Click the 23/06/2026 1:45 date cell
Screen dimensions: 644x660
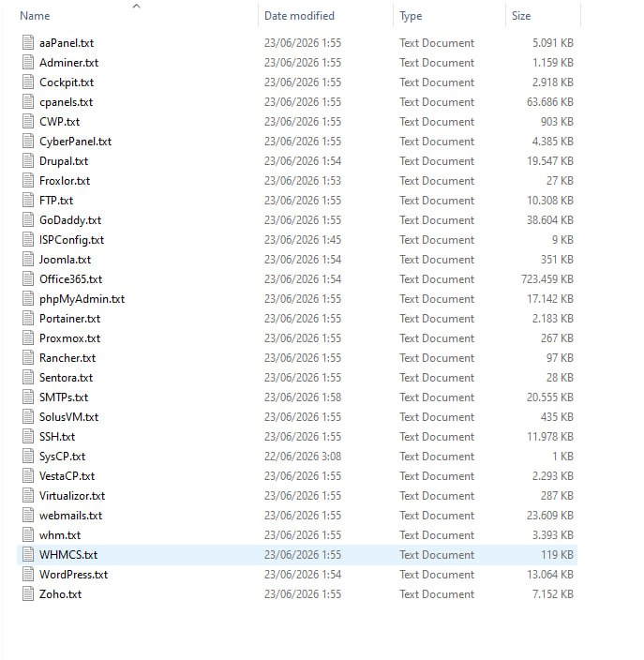click(x=303, y=239)
